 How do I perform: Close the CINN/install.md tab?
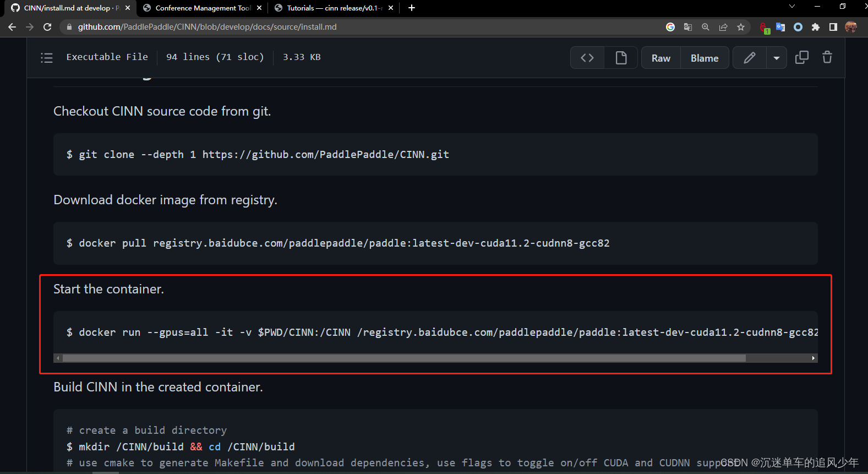[x=128, y=8]
